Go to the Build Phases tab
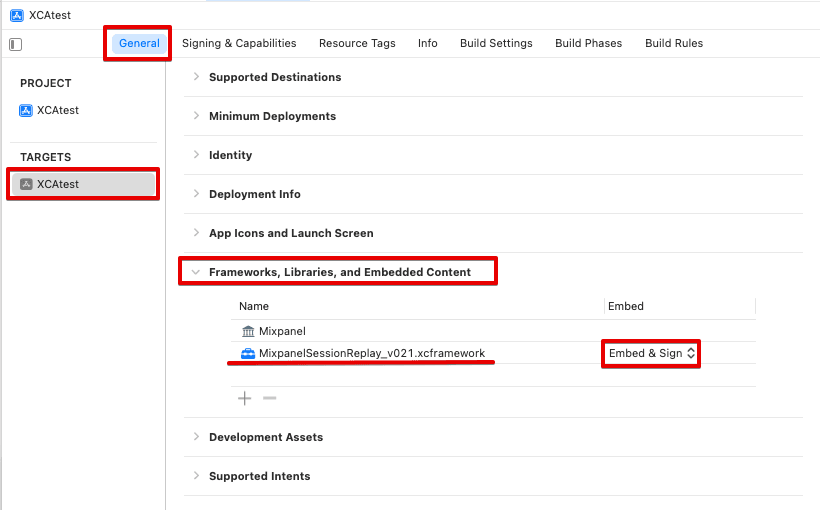The width and height of the screenshot is (820, 510). (588, 43)
